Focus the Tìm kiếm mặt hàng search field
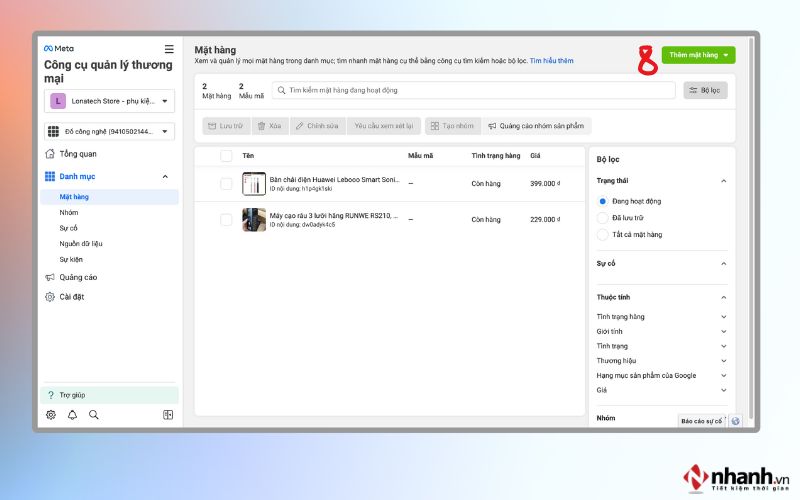The image size is (800, 500). coord(473,90)
